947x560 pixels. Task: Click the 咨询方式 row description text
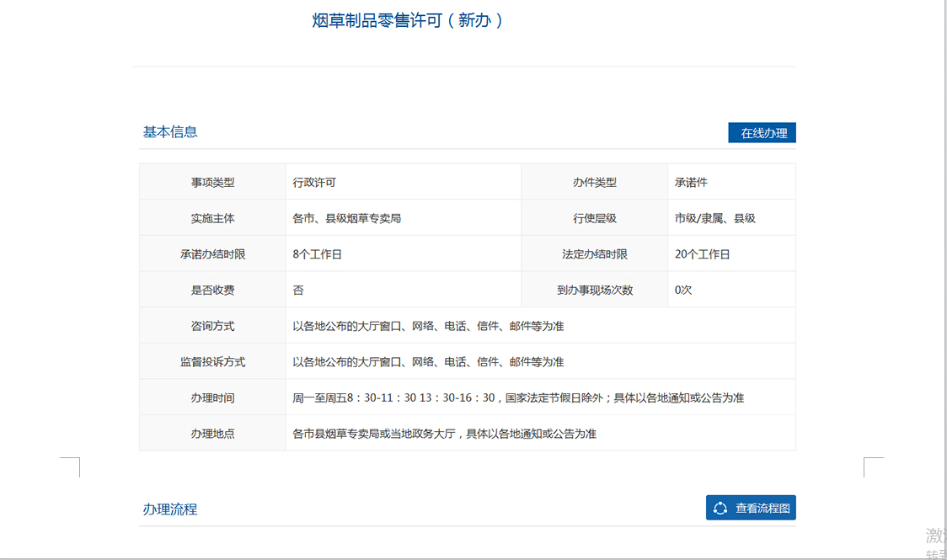428,326
